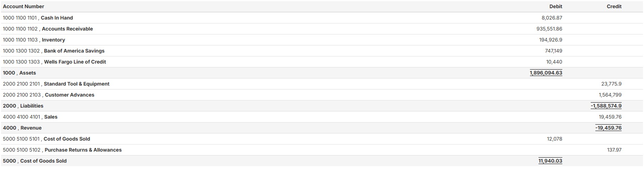644x169 pixels.
Task: Click the Liabilities credit total -1,588,574.9
Action: 606,106
